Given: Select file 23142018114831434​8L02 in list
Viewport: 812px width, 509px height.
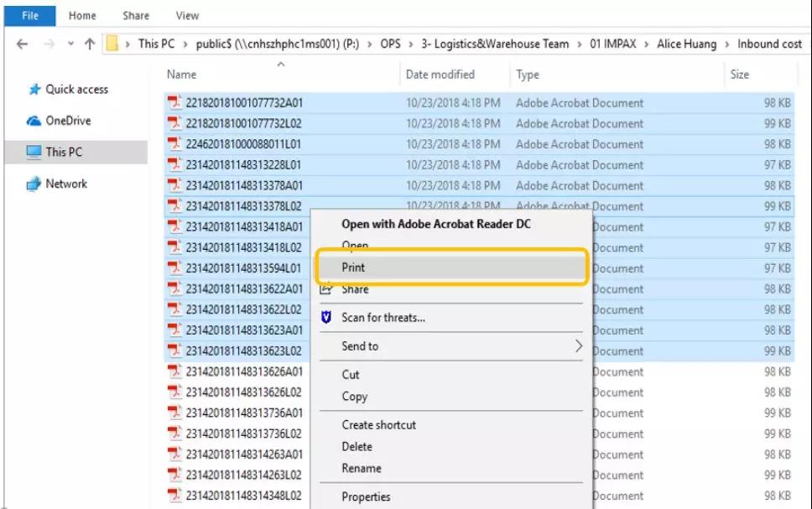Looking at the screenshot, I should pyautogui.click(x=243, y=496).
